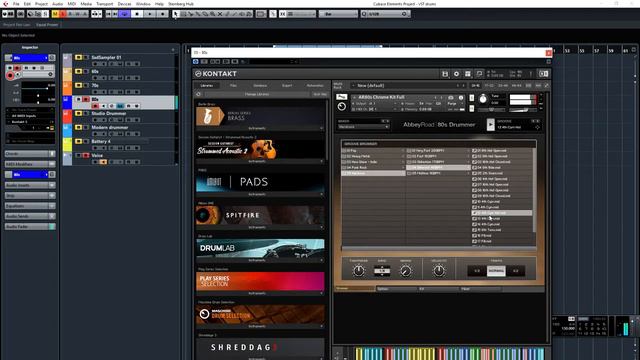Open the quantize preset dropdown in toolbar
Image resolution: width=640 pixels, height=360 pixels.
tap(385, 14)
